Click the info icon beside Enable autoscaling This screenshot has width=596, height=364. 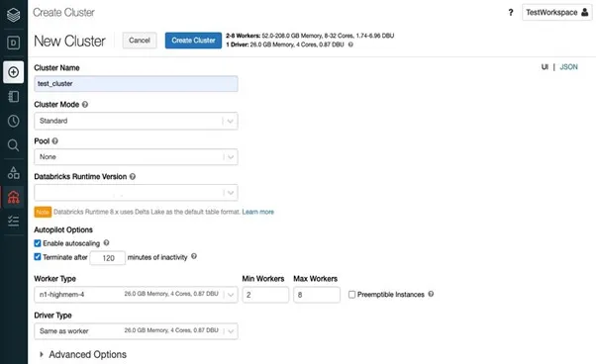coord(107,242)
